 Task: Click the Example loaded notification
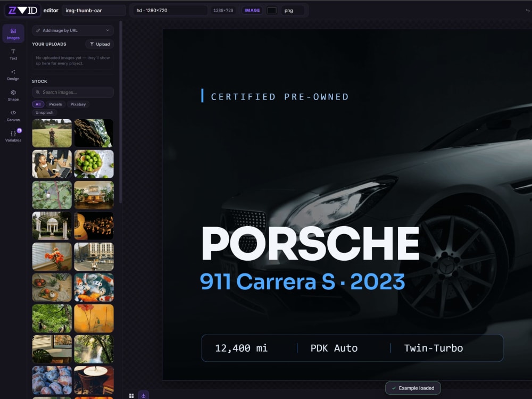tap(413, 388)
